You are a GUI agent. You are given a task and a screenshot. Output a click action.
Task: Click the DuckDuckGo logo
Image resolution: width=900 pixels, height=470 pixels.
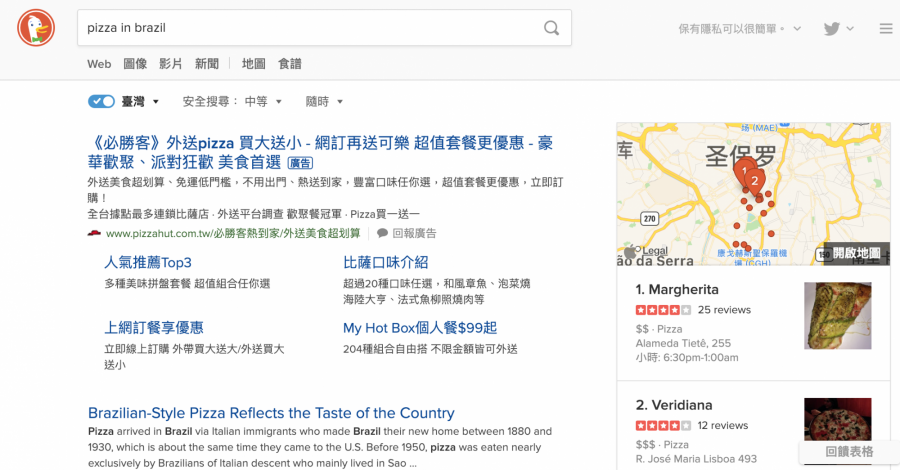point(36,28)
